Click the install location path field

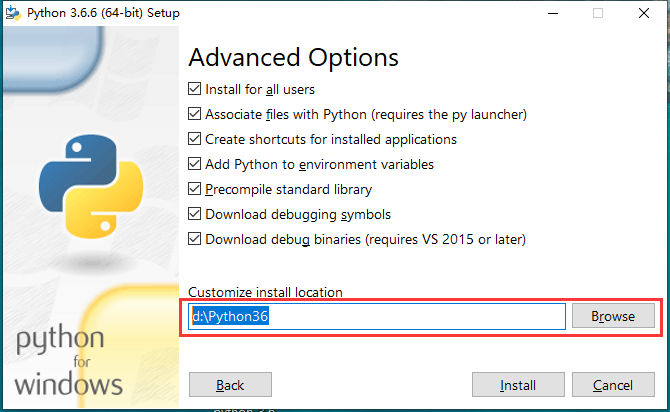(x=377, y=316)
